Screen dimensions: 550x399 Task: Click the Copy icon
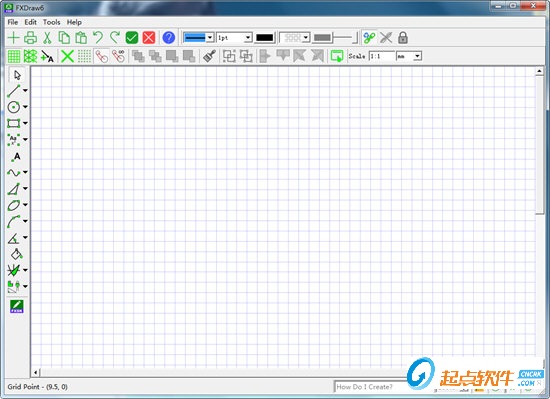point(64,38)
